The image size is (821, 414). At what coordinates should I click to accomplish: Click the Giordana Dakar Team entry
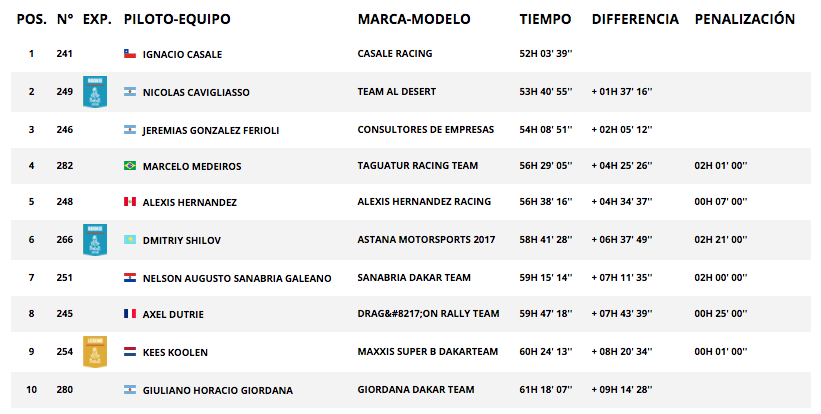[x=416, y=389]
